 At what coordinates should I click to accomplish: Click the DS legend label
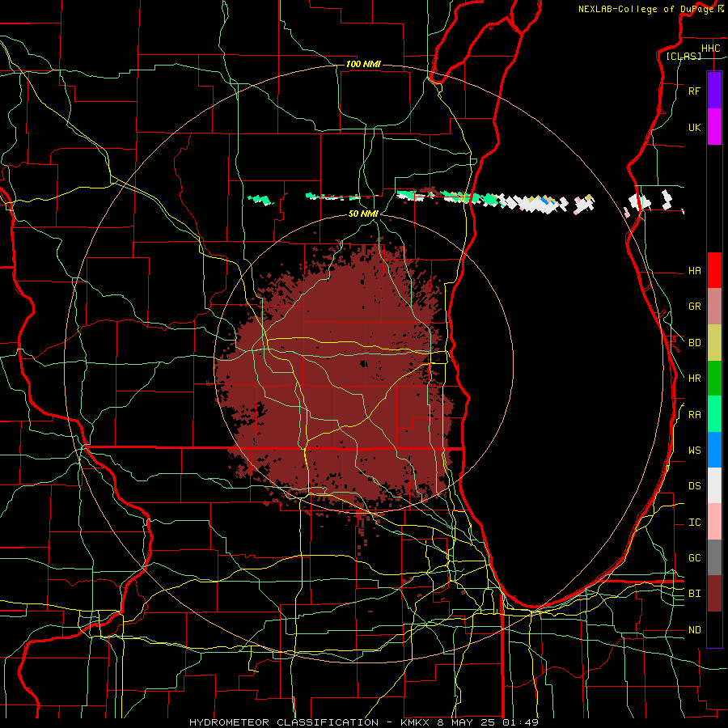click(x=694, y=486)
